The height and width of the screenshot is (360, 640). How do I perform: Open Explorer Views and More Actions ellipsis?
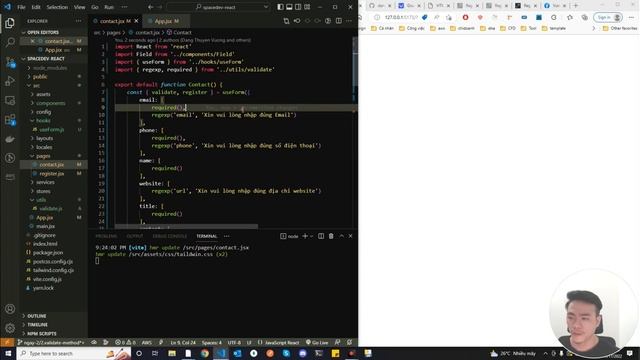click(78, 21)
